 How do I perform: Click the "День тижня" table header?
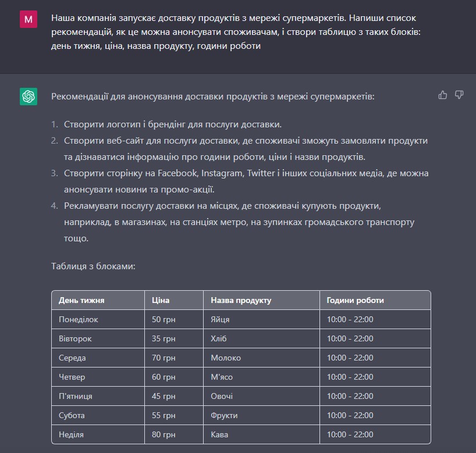[81, 300]
